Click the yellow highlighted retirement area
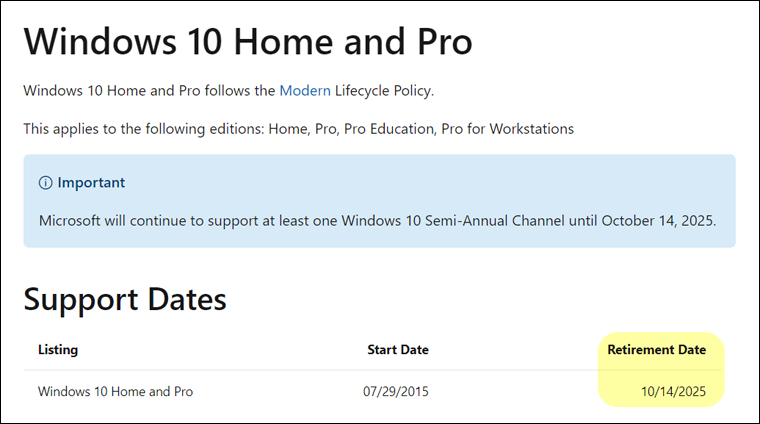The width and height of the screenshot is (760, 424). tap(661, 370)
